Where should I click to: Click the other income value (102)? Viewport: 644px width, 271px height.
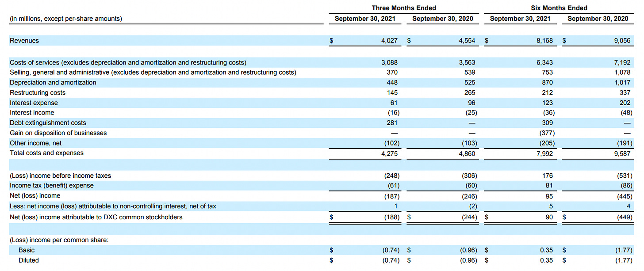(x=392, y=143)
